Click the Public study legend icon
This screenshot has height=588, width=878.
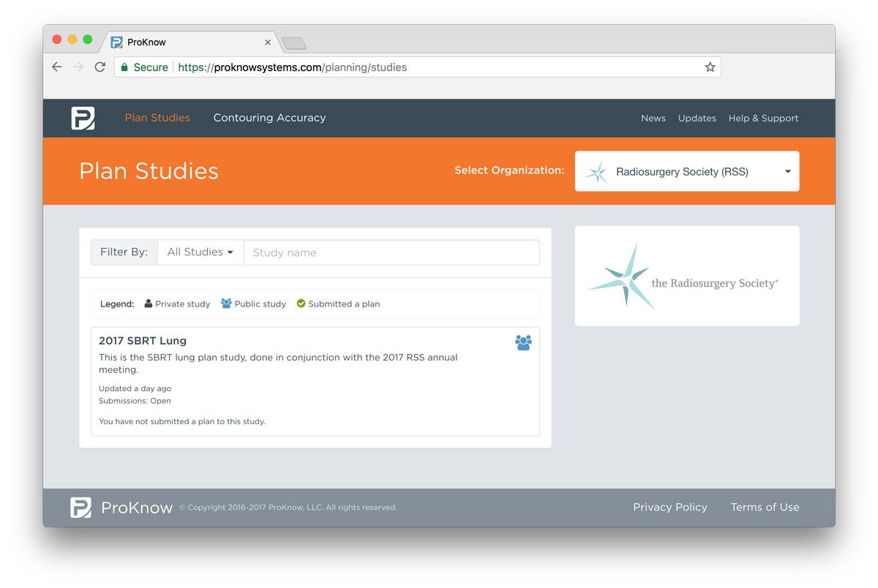[226, 304]
